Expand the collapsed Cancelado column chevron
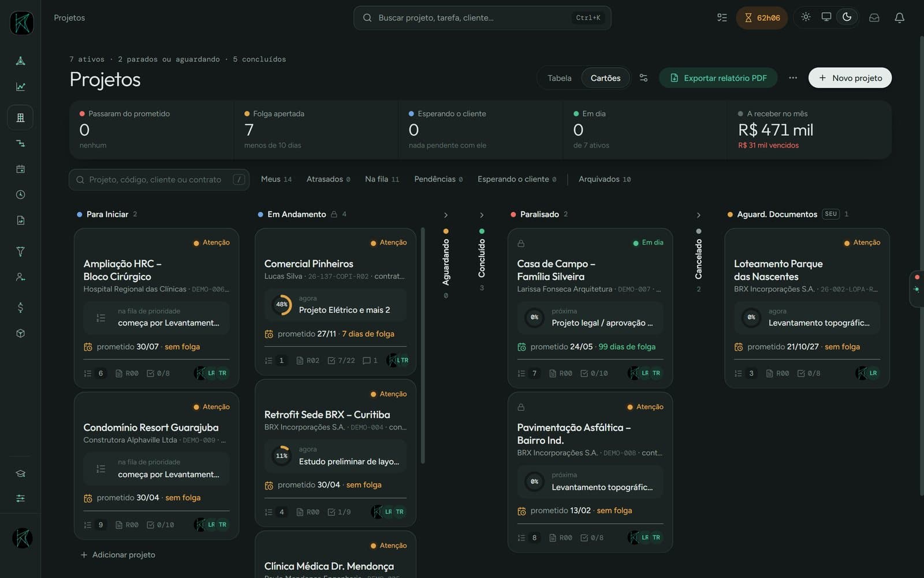The width and height of the screenshot is (924, 578). (699, 215)
